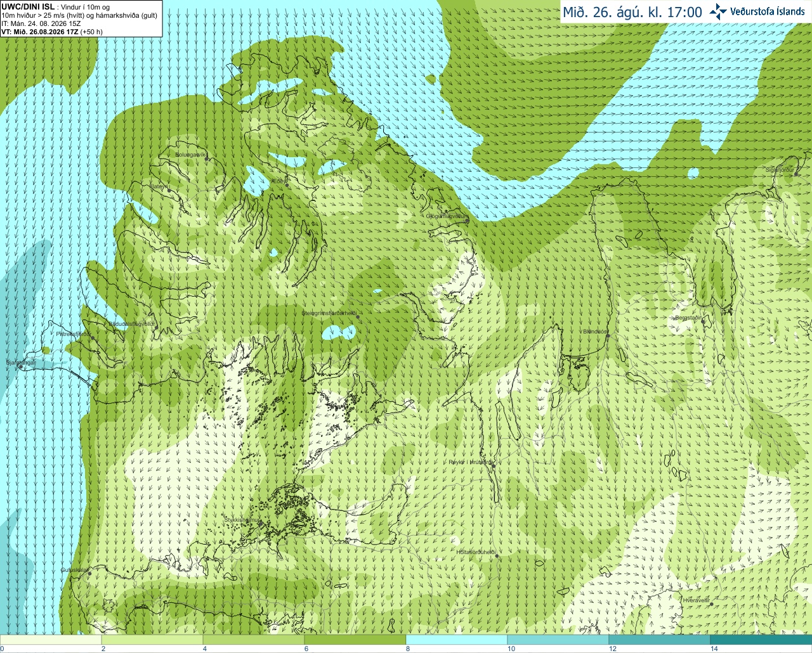Click the Steingrímsfjarðarheiði station label

tap(328, 313)
